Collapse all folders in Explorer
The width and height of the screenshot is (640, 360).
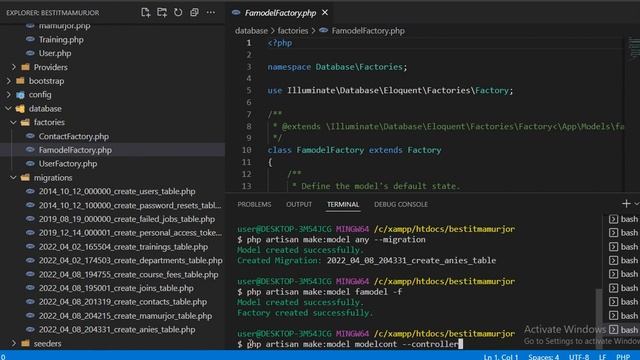pos(194,13)
